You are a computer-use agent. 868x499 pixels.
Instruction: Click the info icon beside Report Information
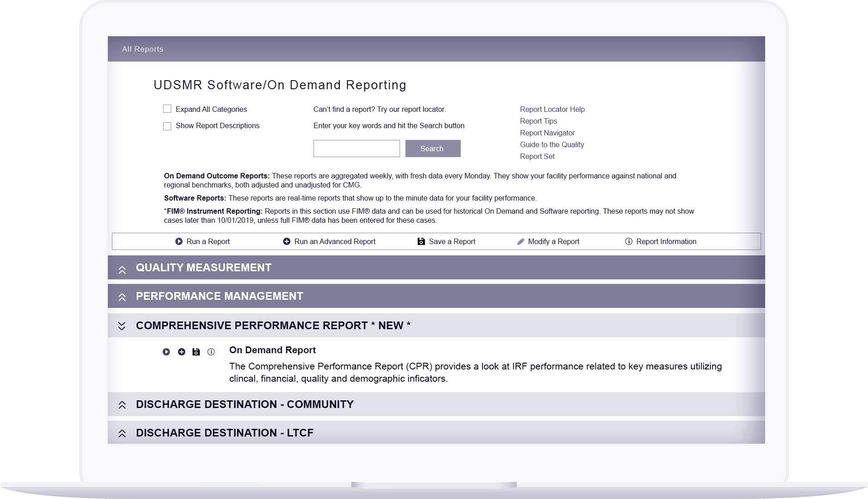(629, 241)
